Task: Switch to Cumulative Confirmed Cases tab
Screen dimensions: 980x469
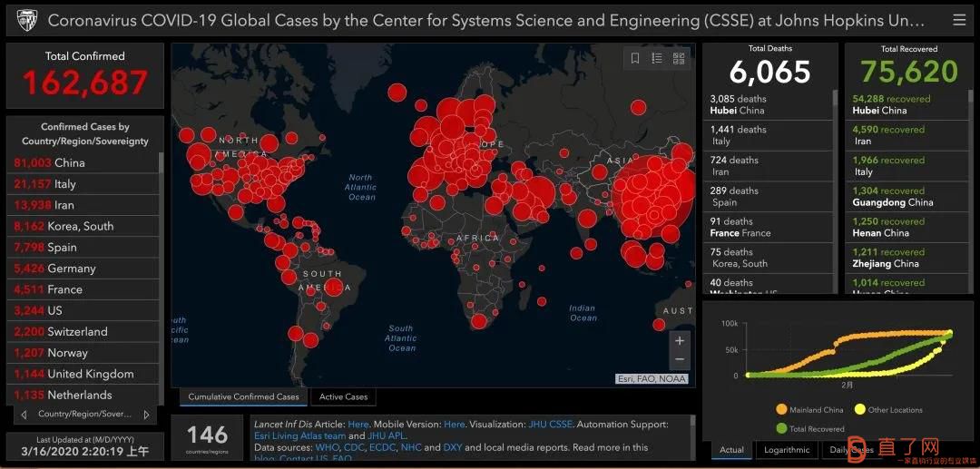Action: coord(244,396)
